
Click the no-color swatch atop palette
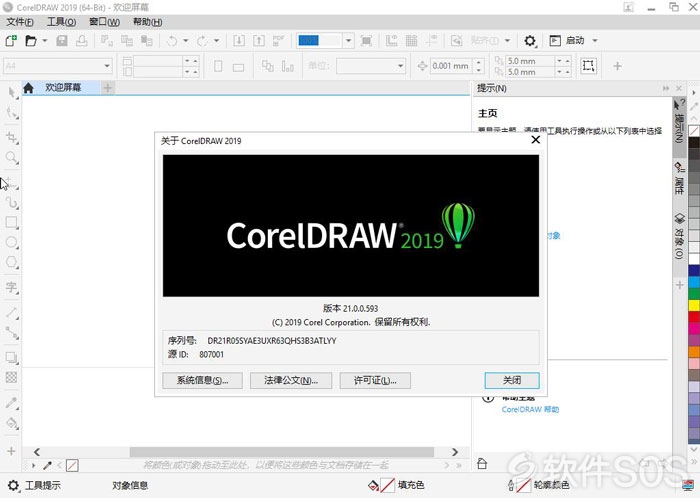pos(694,131)
